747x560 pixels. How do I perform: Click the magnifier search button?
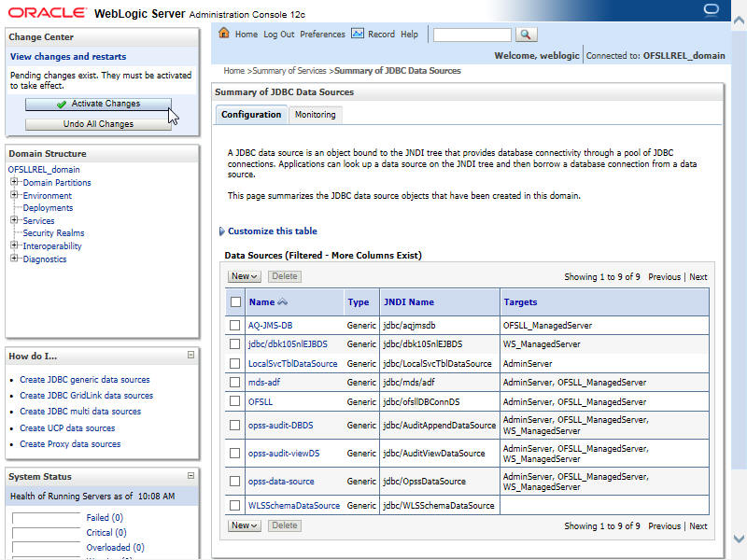(526, 35)
